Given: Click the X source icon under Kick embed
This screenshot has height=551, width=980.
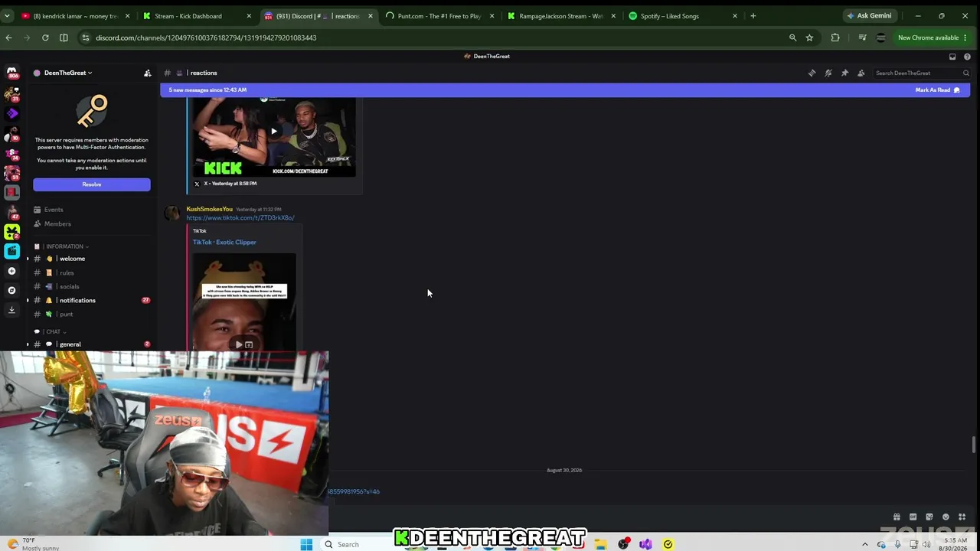Looking at the screenshot, I should (197, 184).
